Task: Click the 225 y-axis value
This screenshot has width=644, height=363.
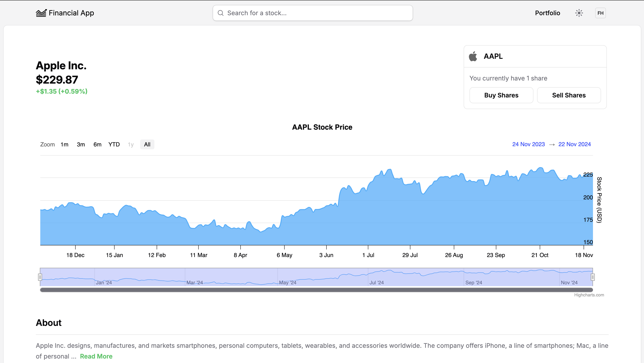Action: click(588, 175)
